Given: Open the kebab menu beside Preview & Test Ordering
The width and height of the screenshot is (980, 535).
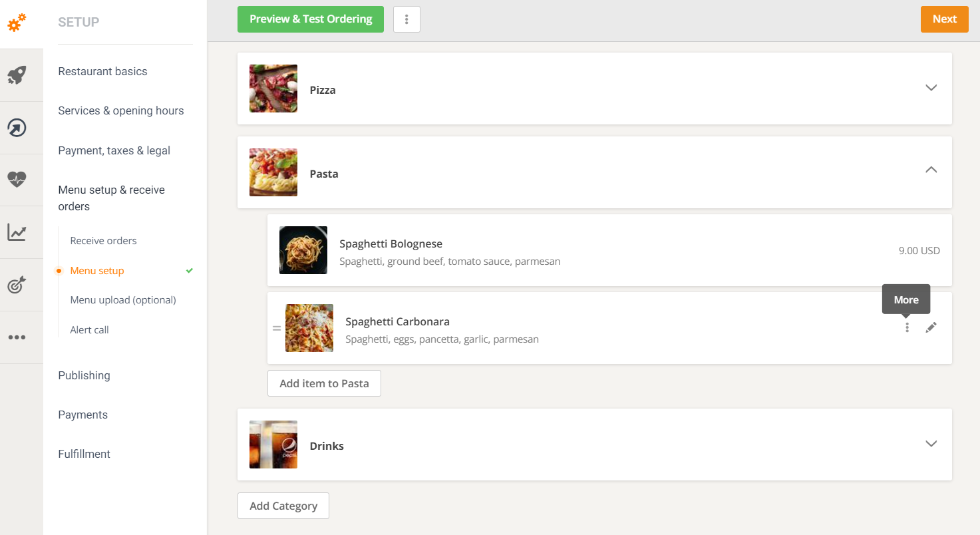Looking at the screenshot, I should pos(407,19).
